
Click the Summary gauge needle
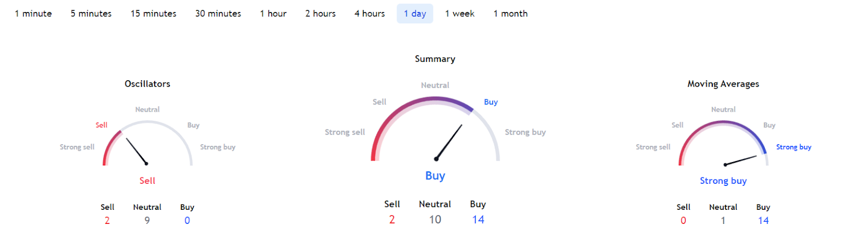tap(449, 142)
